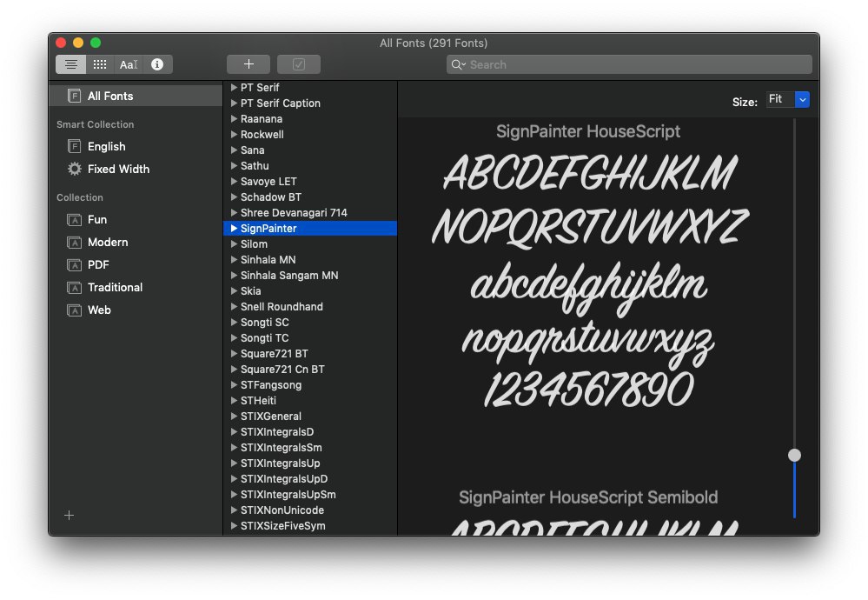This screenshot has width=868, height=600.
Task: Expand the STHeiti family
Action: tap(235, 401)
